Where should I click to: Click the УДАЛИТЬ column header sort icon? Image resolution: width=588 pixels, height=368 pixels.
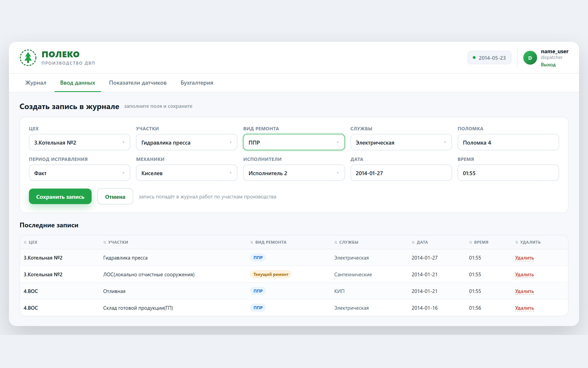517,242
